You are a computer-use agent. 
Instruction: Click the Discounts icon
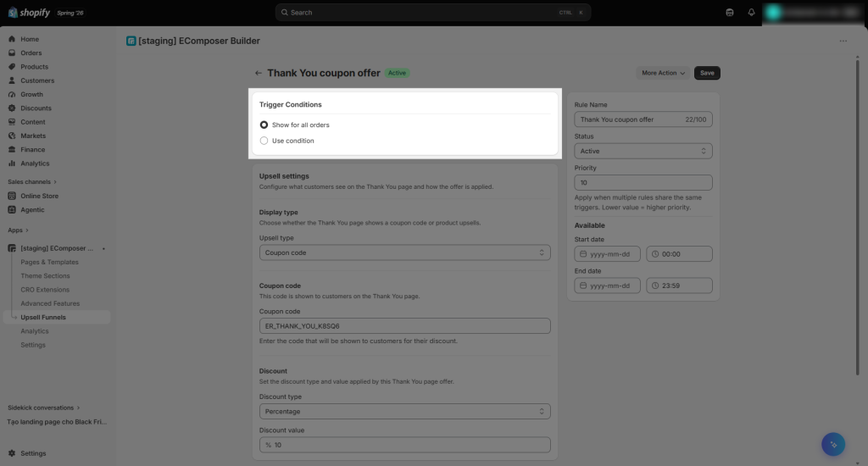click(12, 108)
